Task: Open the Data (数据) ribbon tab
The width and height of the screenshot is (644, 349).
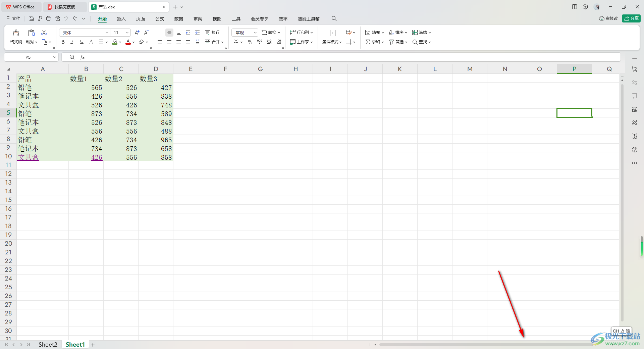Action: (179, 19)
